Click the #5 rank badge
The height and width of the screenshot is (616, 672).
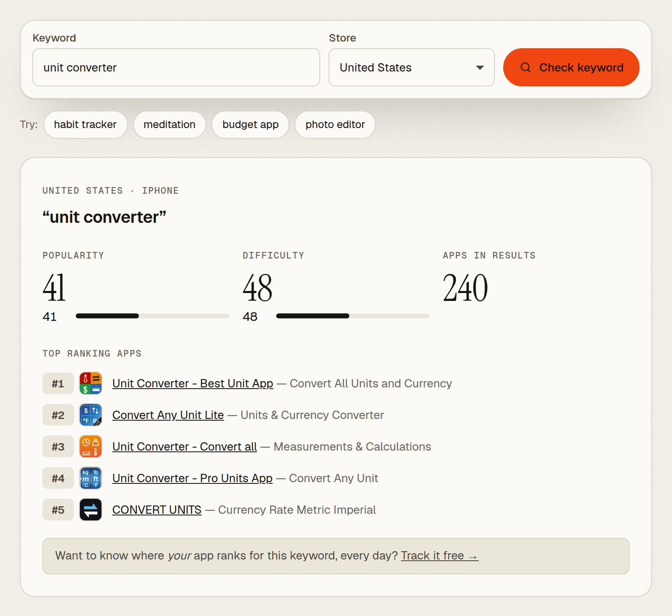point(58,510)
